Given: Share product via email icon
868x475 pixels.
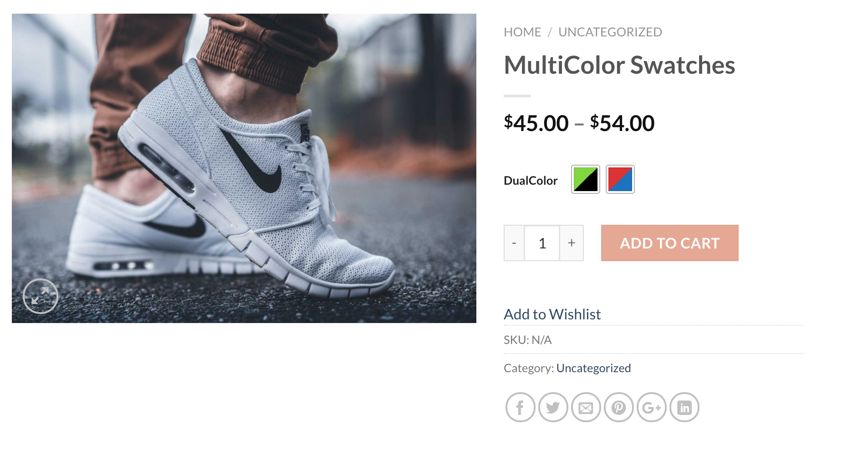Looking at the screenshot, I should [586, 407].
